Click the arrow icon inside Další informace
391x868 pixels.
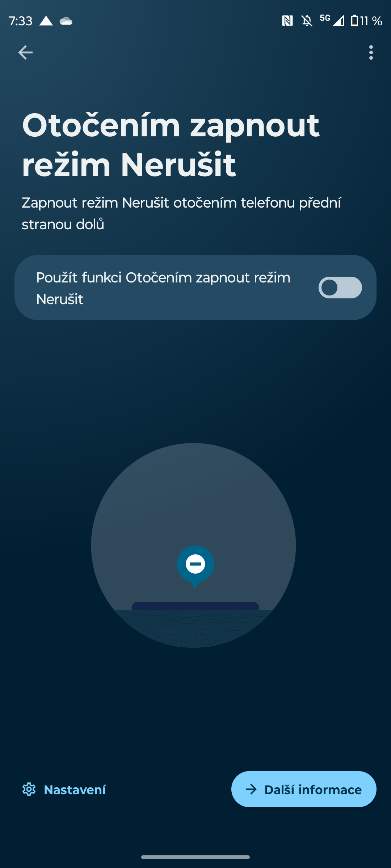(x=251, y=790)
